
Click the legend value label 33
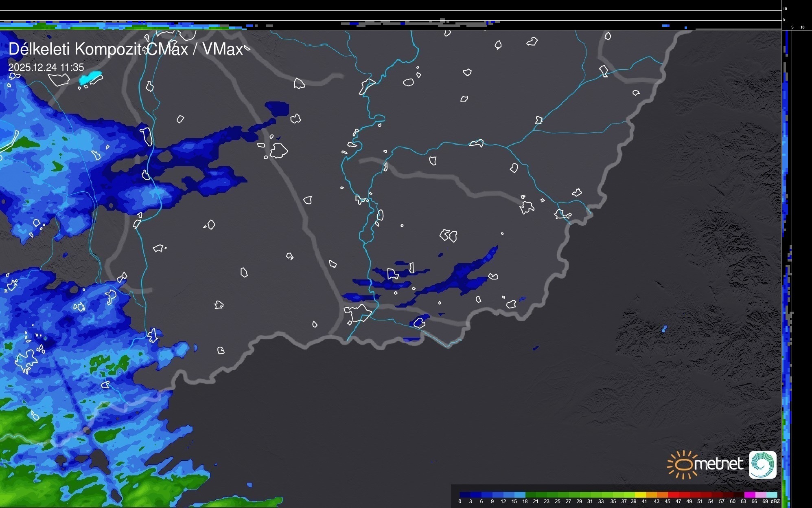601,501
